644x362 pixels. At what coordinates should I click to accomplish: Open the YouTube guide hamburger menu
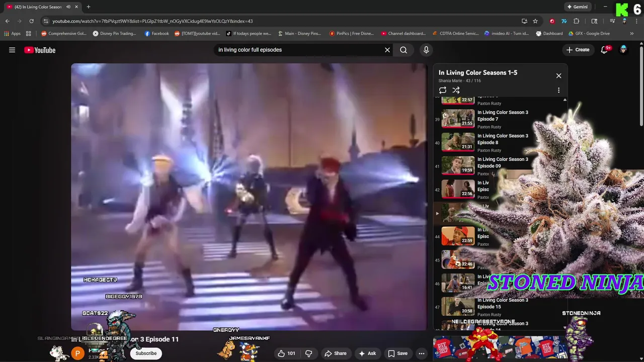coord(12,50)
